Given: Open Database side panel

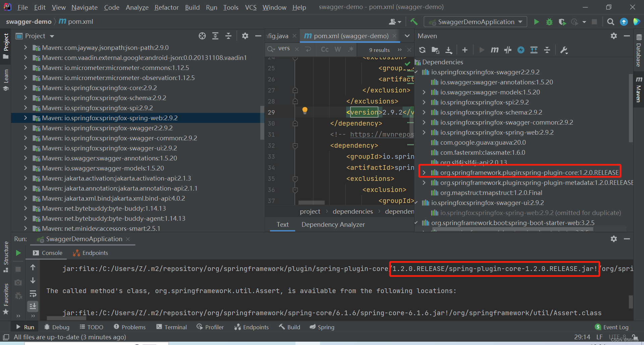Looking at the screenshot, I should coord(639,51).
